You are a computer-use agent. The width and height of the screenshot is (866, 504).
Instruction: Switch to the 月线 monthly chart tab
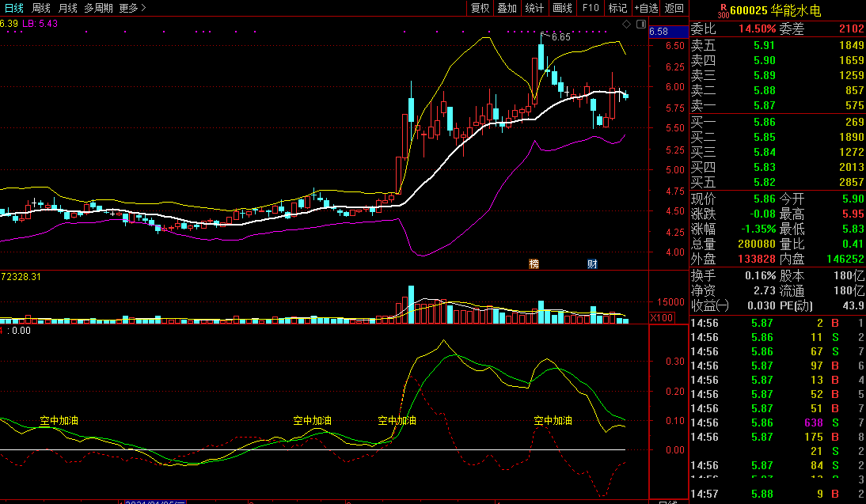pyautogui.click(x=67, y=8)
